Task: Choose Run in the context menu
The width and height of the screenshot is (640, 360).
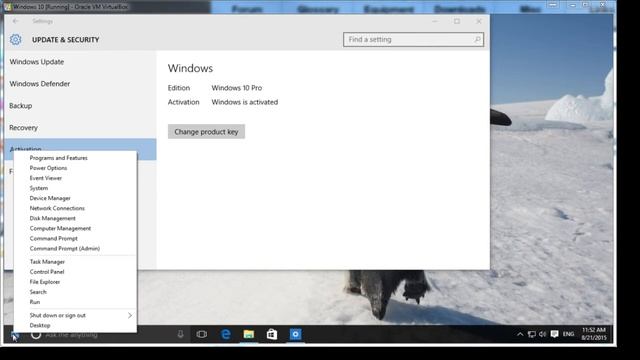Action: [76, 302]
